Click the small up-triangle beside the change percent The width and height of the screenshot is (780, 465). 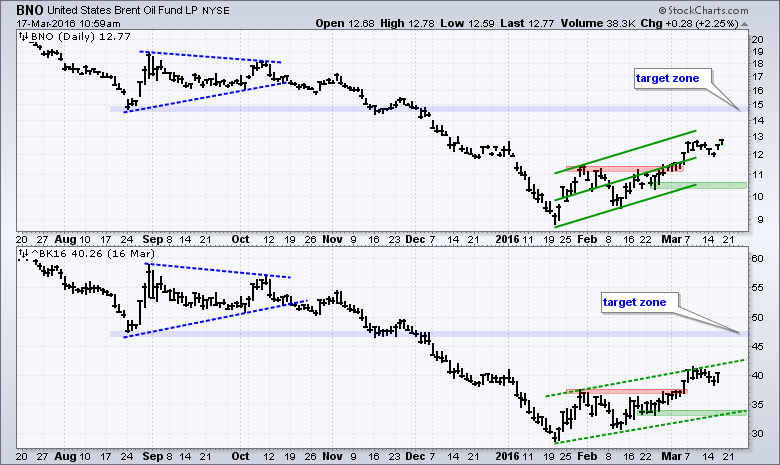click(x=744, y=24)
